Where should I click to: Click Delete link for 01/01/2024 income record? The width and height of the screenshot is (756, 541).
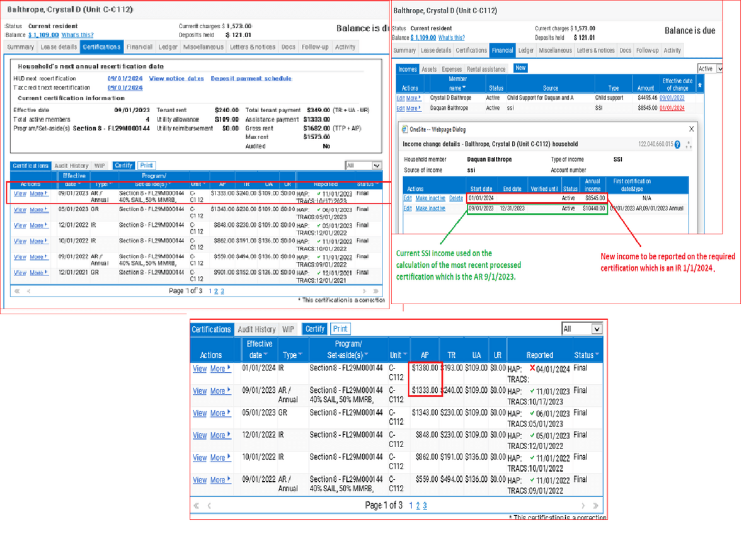(455, 198)
